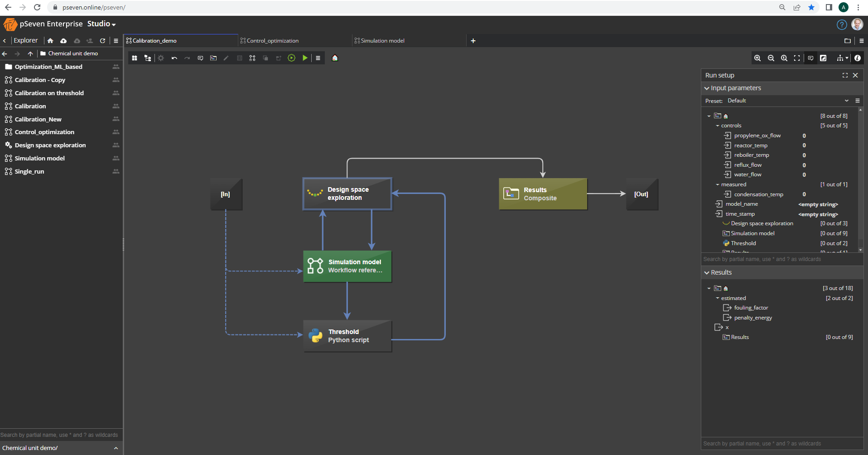
Task: Go to Explorer home directory
Action: (50, 41)
